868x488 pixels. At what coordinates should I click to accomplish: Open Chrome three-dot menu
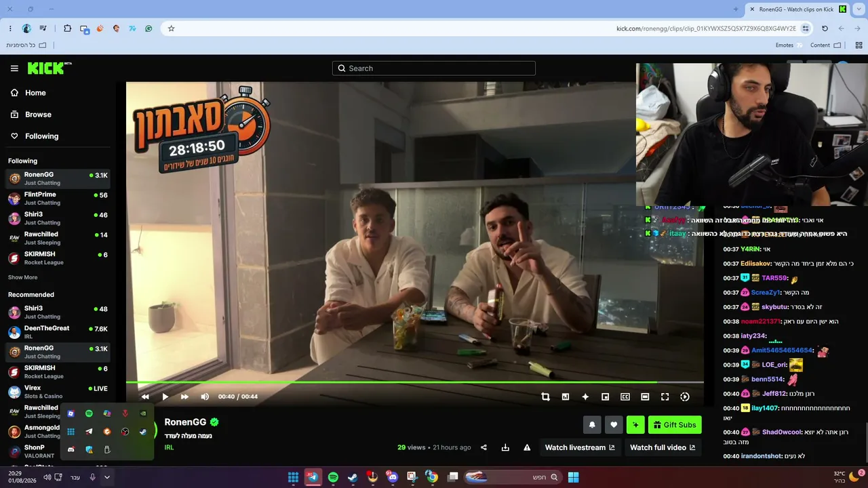click(10, 28)
